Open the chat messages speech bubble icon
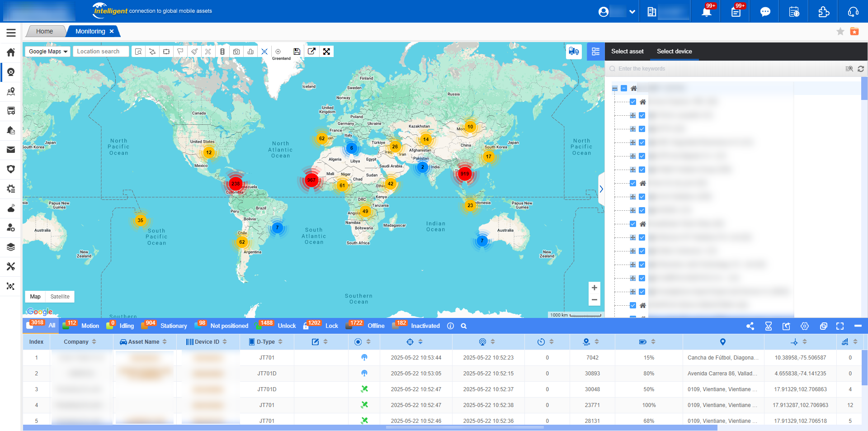868x431 pixels. click(x=765, y=12)
